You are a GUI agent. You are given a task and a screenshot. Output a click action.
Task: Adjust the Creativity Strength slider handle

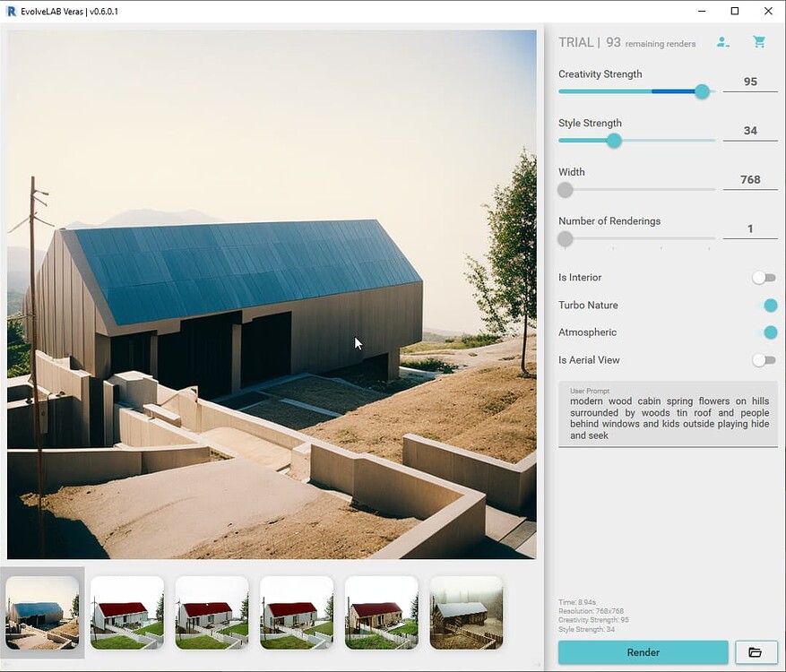pos(702,91)
